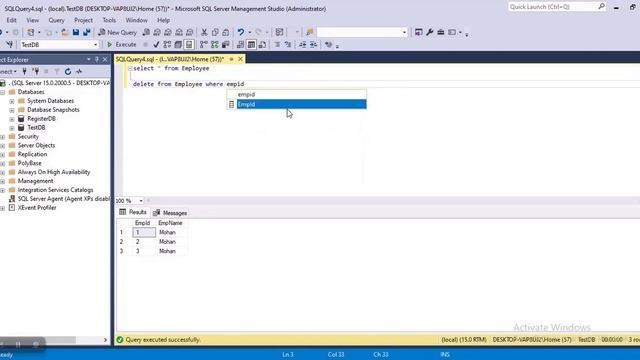Image resolution: width=640 pixels, height=360 pixels.
Task: Click the Undo arrow icon
Action: pos(241,32)
